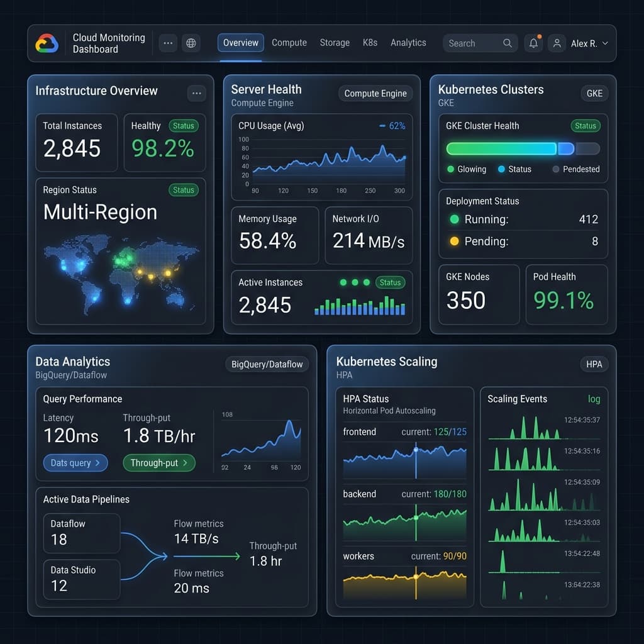The width and height of the screenshot is (644, 644).
Task: Open the notifications bell
Action: [533, 43]
